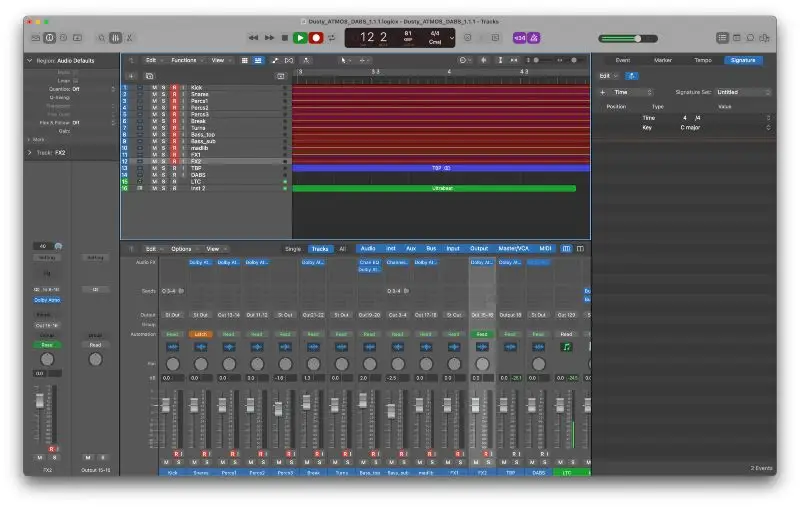The width and height of the screenshot is (800, 507).
Task: Click the purple count-in button
Action: click(519, 38)
